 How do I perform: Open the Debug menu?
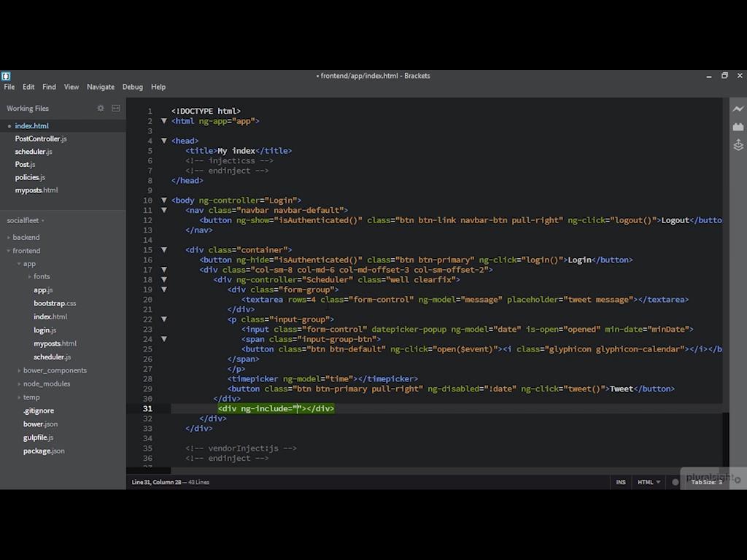click(x=133, y=87)
